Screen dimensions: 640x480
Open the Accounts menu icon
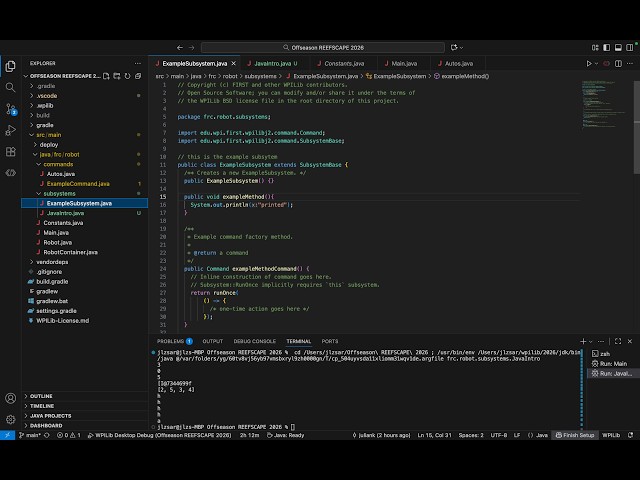pos(11,398)
